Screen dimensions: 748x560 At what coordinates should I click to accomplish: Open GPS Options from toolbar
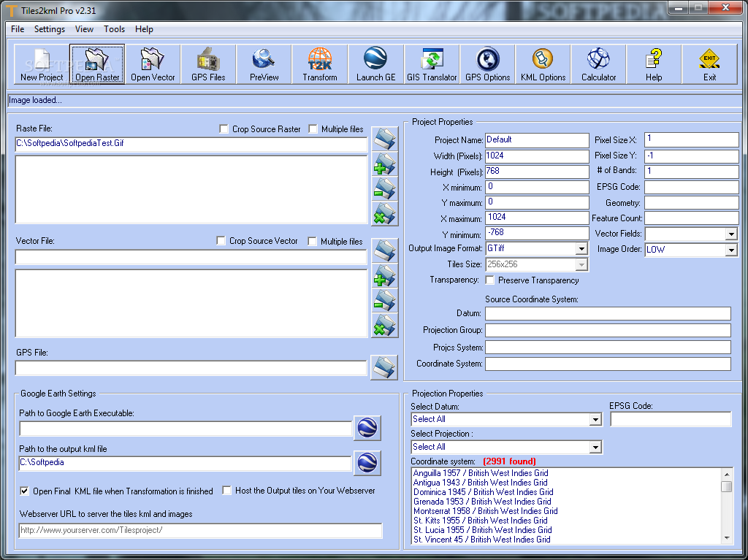[x=487, y=64]
